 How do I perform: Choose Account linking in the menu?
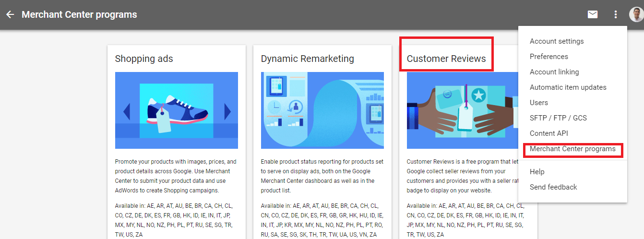coord(554,72)
